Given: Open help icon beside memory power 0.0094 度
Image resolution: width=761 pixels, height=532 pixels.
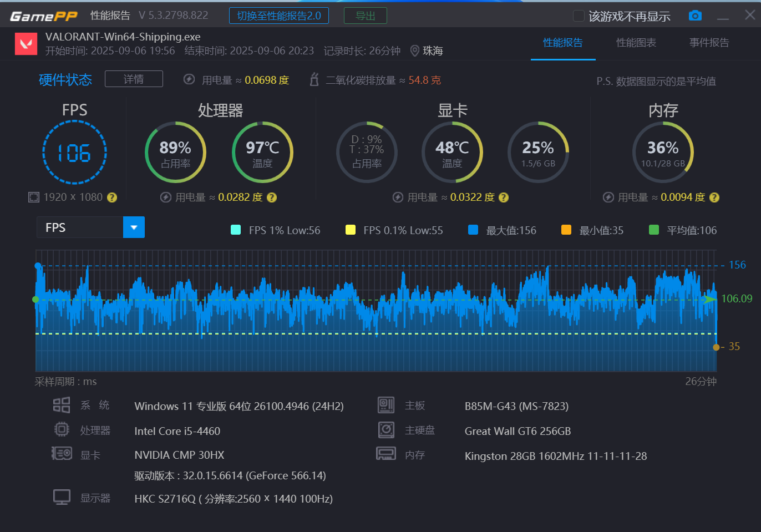Looking at the screenshot, I should [x=714, y=197].
